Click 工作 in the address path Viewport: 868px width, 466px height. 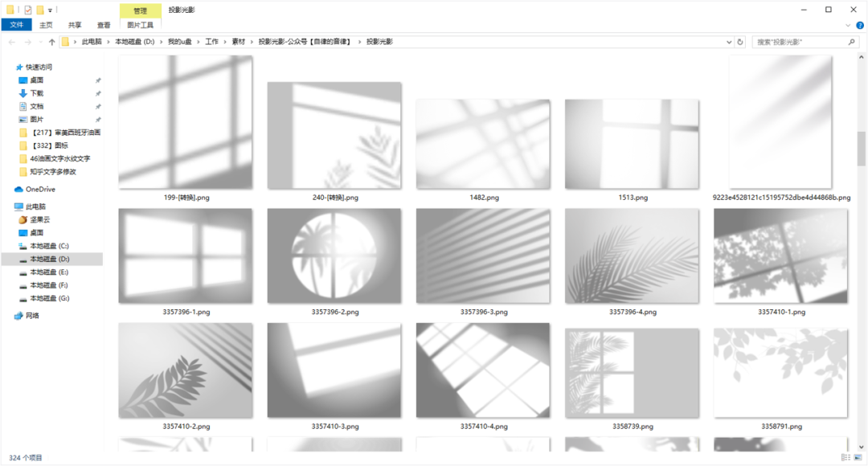coord(211,42)
